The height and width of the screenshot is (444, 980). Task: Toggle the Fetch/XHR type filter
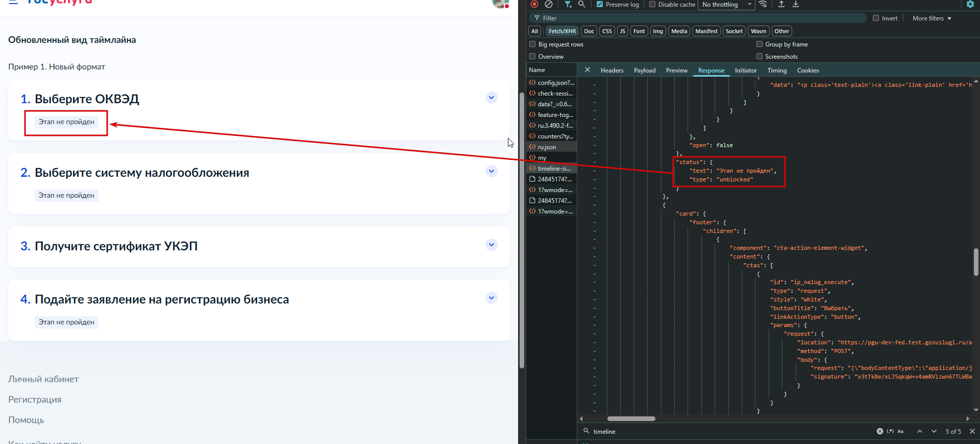pyautogui.click(x=562, y=31)
